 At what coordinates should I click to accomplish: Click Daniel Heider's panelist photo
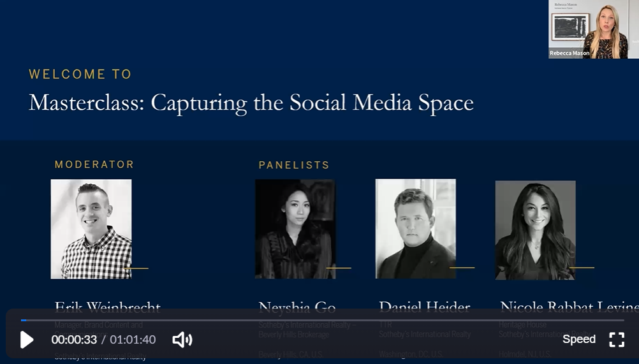[x=416, y=229]
